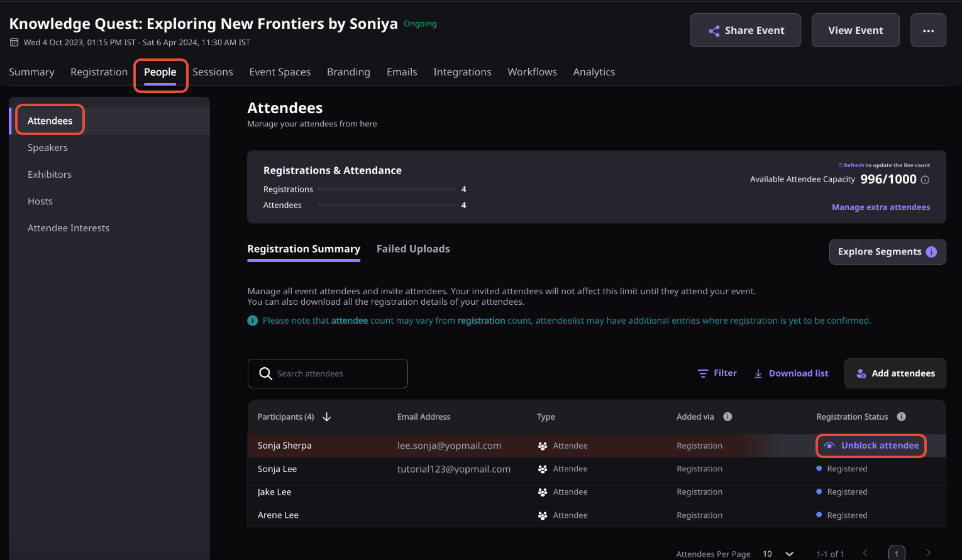Open the three-dot more options menu
962x560 pixels.
[929, 30]
